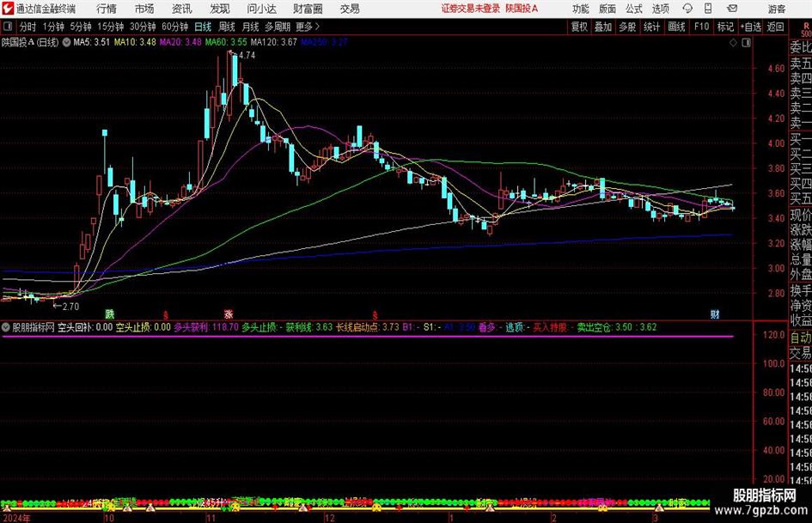Click the customer service headset icon
The width and height of the screenshot is (812, 523).
click(x=687, y=9)
